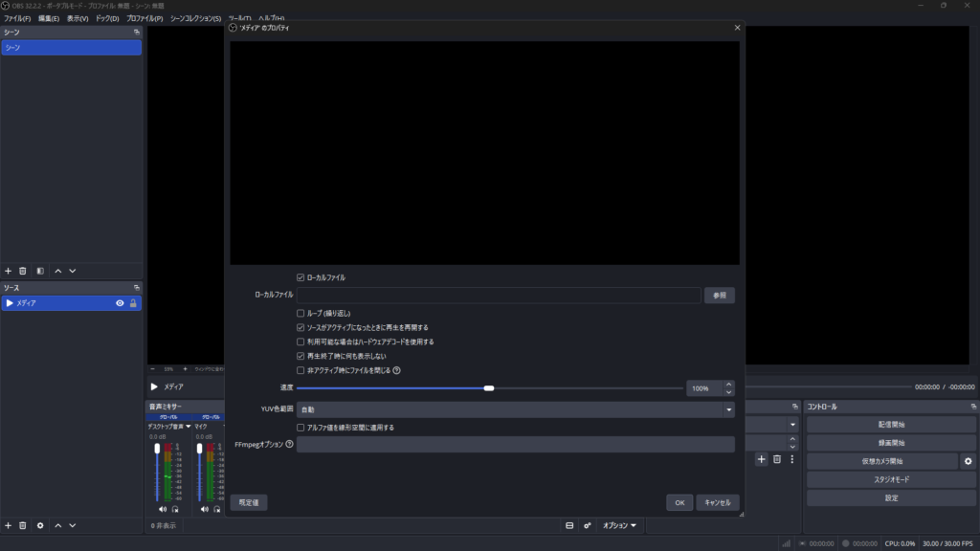Screen dimensions: 980x551
Task: Delete the selected scene with trash icon
Action: (x=23, y=271)
